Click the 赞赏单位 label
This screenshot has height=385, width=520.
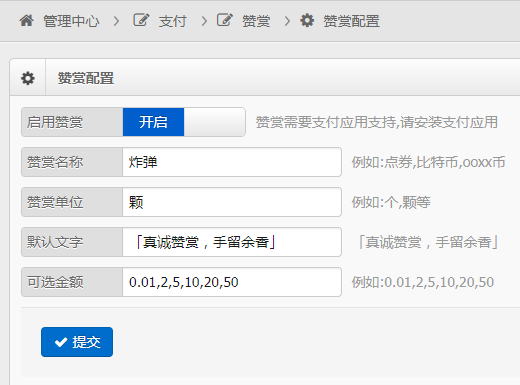click(55, 202)
